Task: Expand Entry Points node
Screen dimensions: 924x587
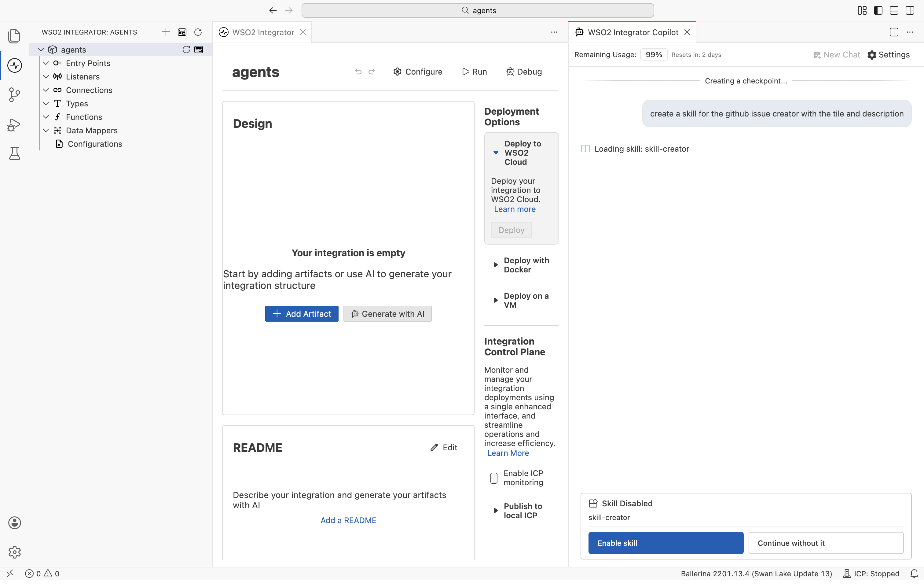Action: (x=46, y=63)
